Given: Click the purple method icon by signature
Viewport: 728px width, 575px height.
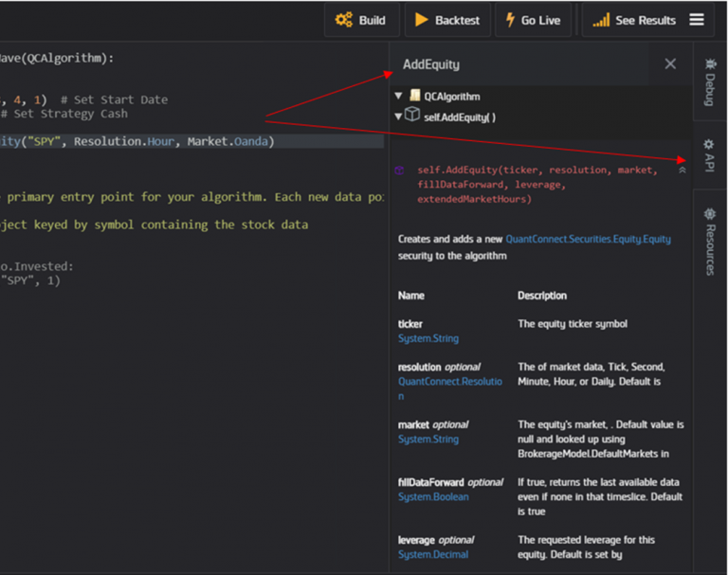Looking at the screenshot, I should (399, 171).
